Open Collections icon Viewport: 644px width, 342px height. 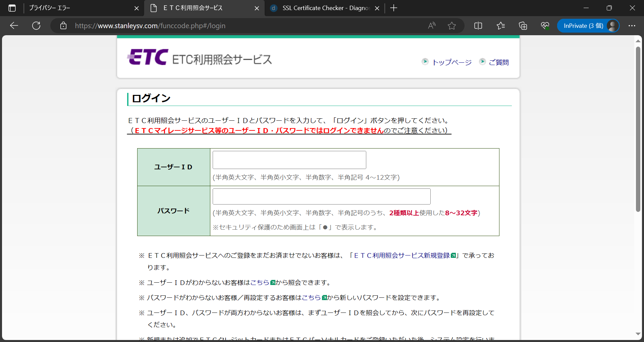[x=523, y=26]
